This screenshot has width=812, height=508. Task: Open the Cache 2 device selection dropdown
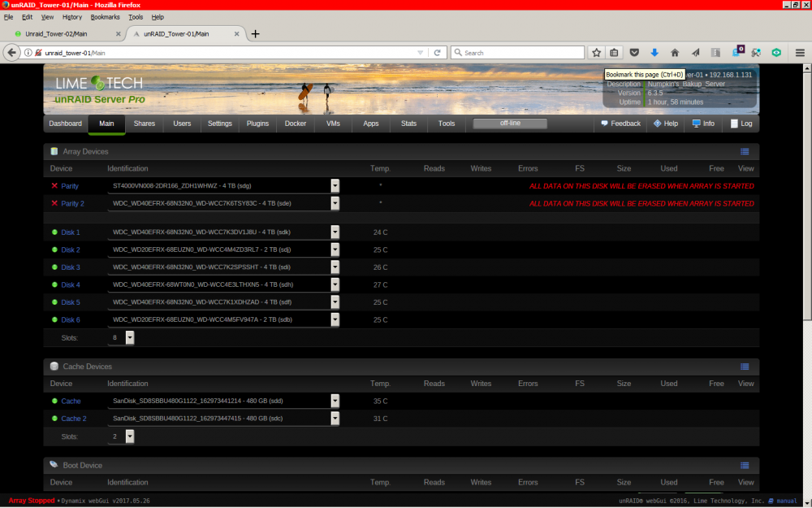pos(335,419)
